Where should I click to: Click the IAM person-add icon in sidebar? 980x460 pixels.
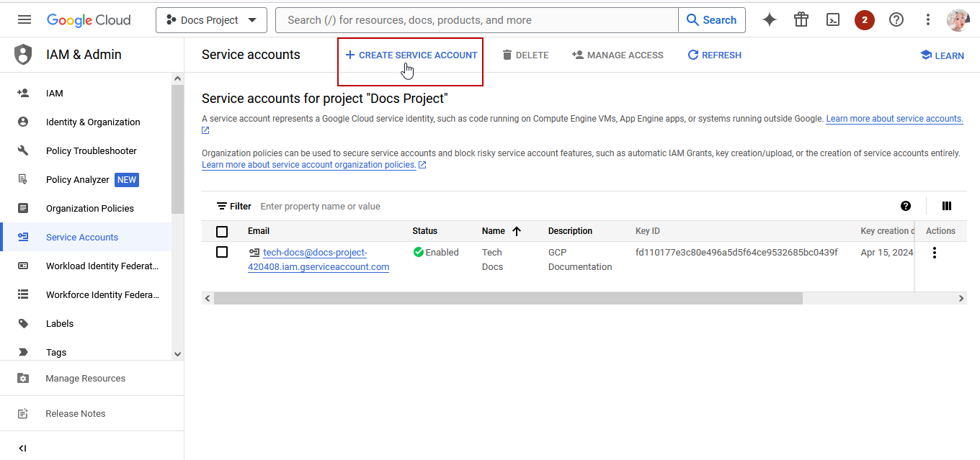pos(23,93)
